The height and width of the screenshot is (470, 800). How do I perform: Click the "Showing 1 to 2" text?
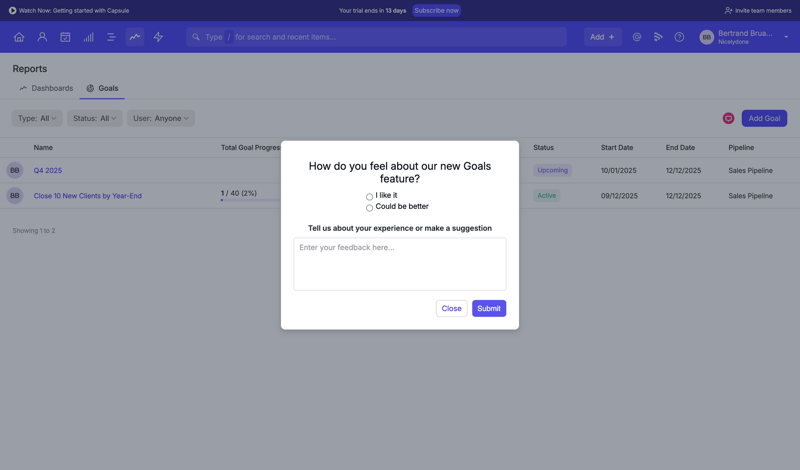pyautogui.click(x=34, y=231)
